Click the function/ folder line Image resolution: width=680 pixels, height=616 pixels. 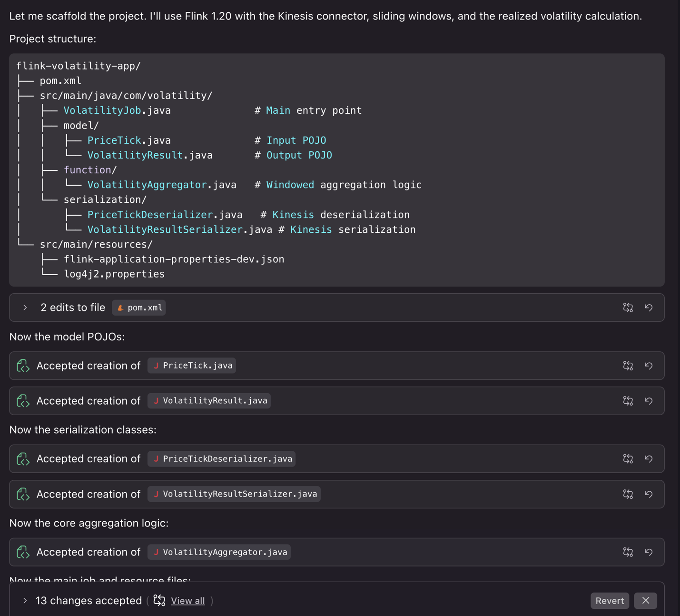coord(90,170)
